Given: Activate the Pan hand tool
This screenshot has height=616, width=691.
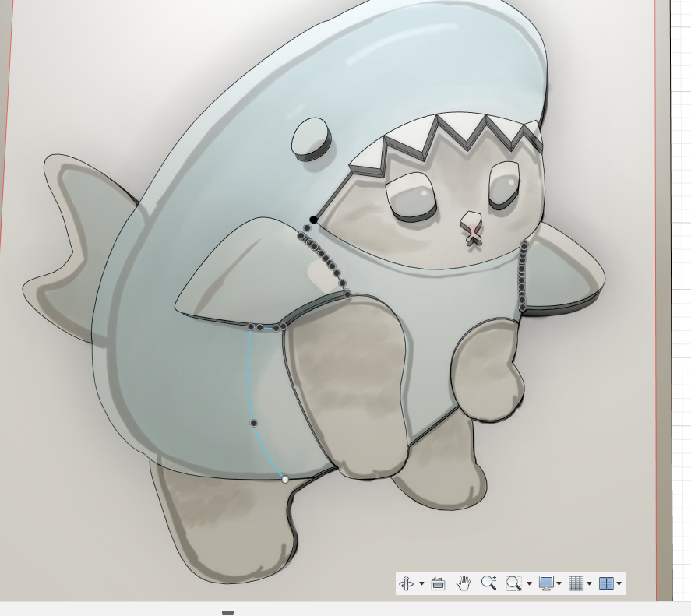Looking at the screenshot, I should (464, 583).
